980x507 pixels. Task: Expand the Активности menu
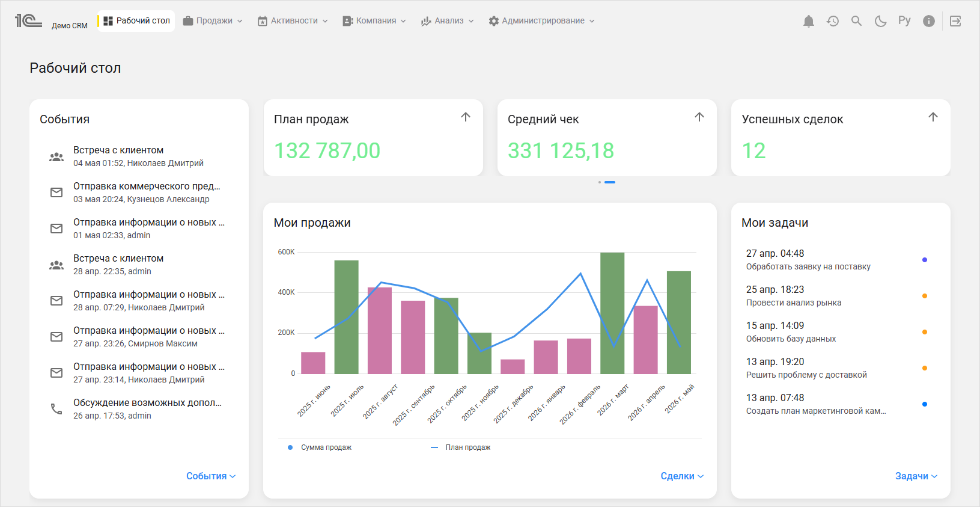point(293,21)
